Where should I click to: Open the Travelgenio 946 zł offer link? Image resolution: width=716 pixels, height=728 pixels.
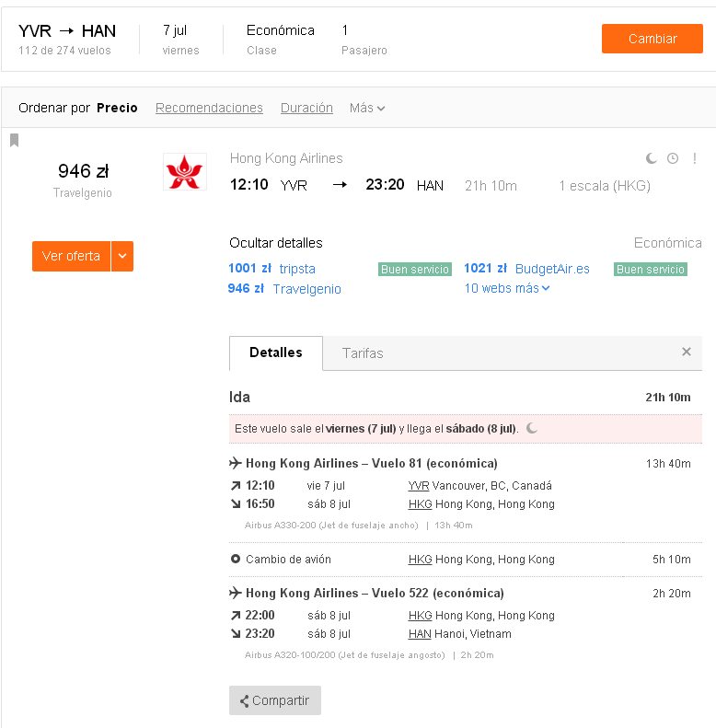tap(284, 289)
